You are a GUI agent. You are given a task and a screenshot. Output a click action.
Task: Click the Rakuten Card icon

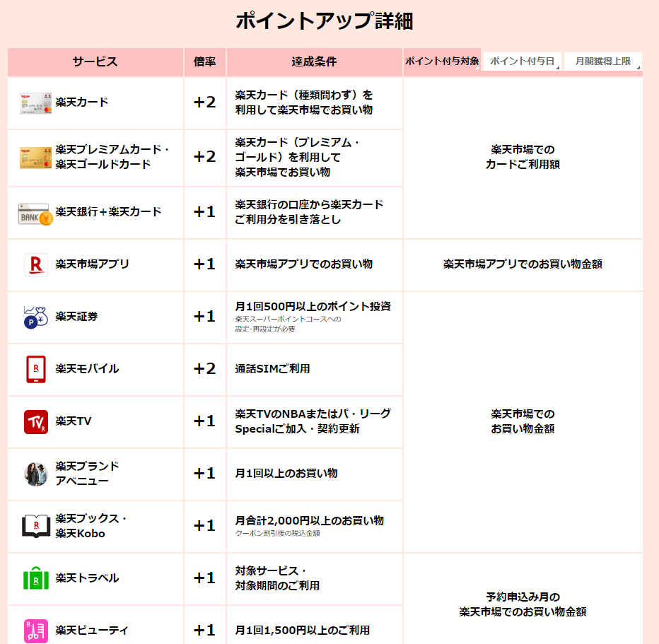pyautogui.click(x=35, y=103)
